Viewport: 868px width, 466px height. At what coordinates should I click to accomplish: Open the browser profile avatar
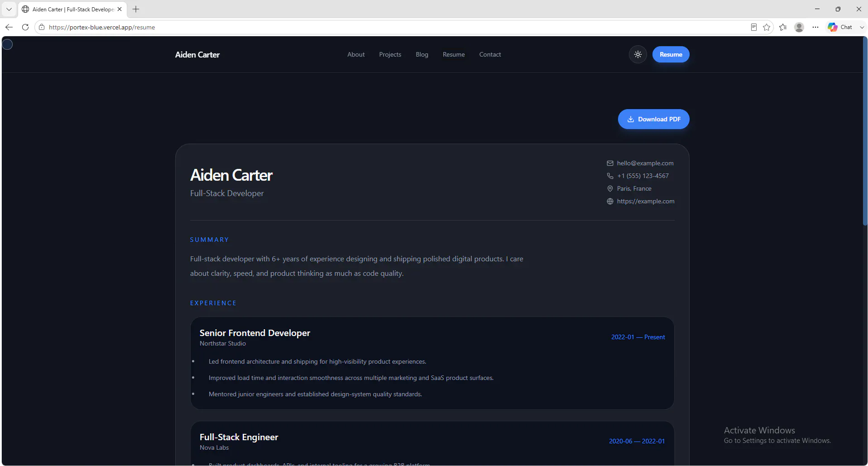point(799,27)
